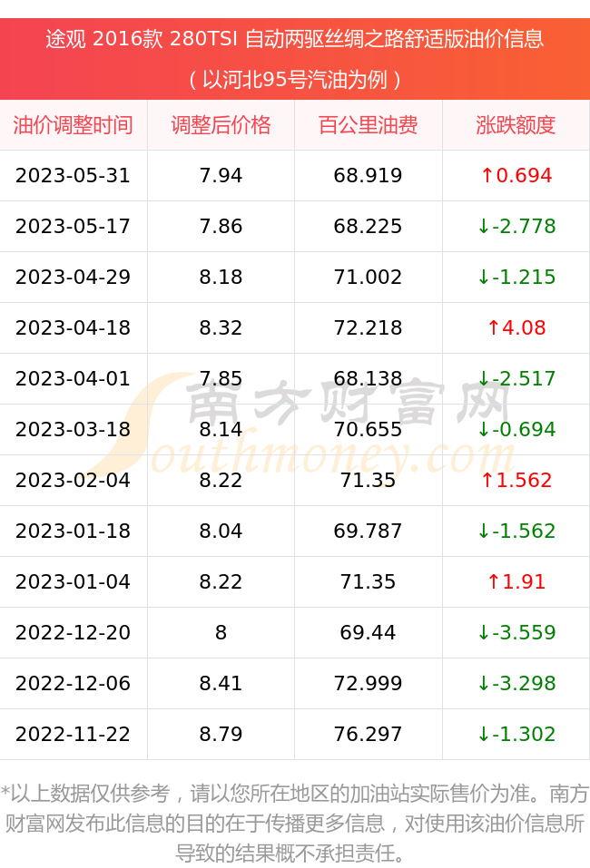Select the 涨跌额度 column header
Viewport: 590px width, 868px height.
(x=516, y=125)
